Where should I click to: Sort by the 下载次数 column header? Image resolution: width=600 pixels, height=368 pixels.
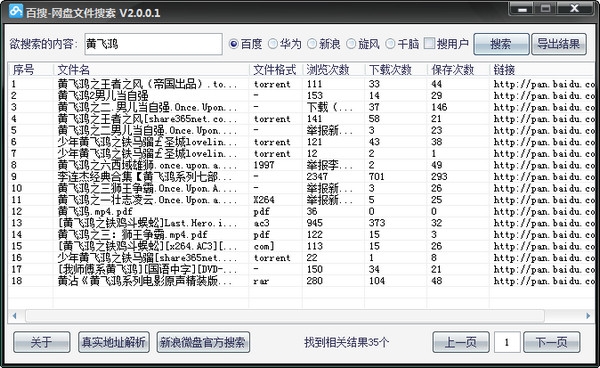tap(396, 70)
